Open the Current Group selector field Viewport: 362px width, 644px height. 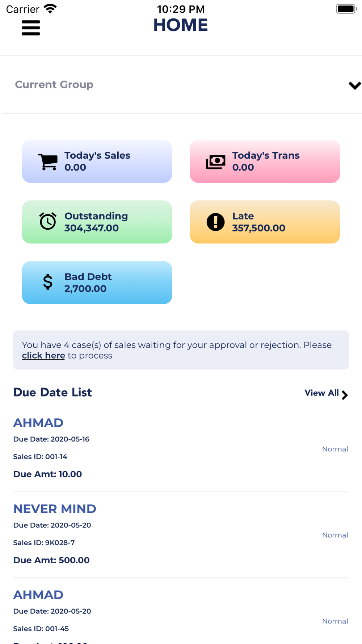182,85
